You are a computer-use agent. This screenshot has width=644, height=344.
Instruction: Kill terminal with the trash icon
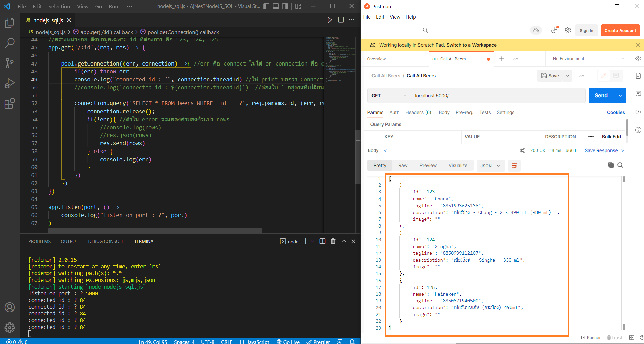coord(333,241)
